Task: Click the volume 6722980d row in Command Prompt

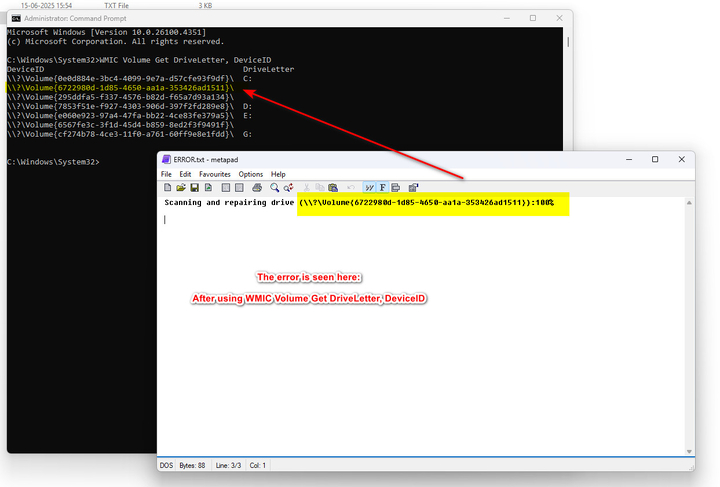Action: click(x=120, y=88)
